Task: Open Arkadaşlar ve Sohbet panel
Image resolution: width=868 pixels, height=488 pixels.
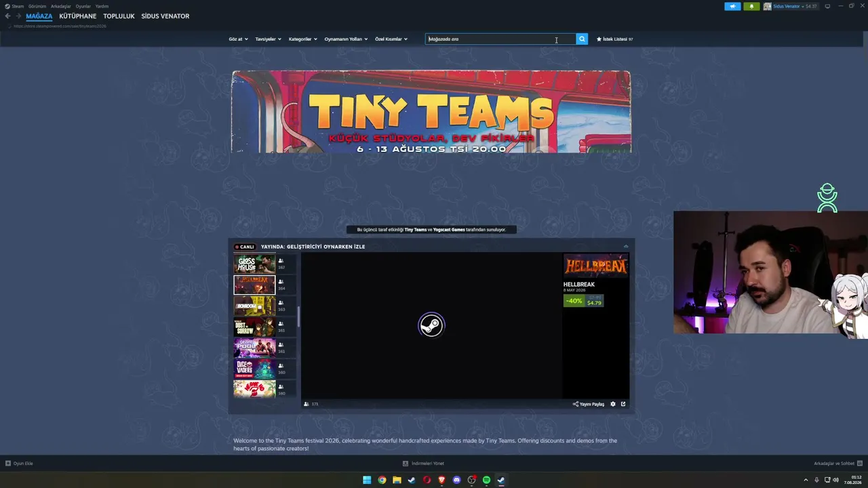Action: tap(837, 464)
